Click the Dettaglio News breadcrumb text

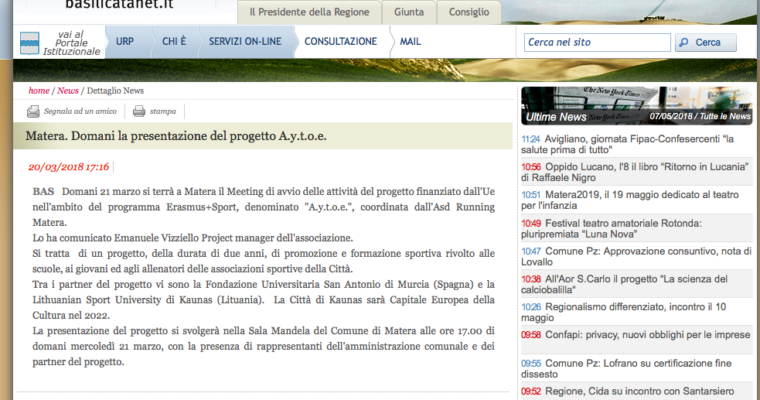[115, 91]
